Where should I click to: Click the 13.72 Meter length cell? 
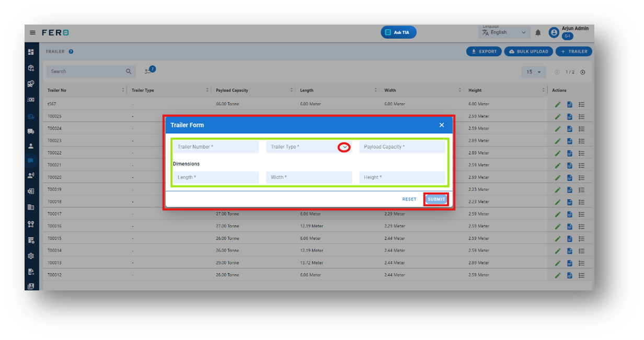point(312,263)
